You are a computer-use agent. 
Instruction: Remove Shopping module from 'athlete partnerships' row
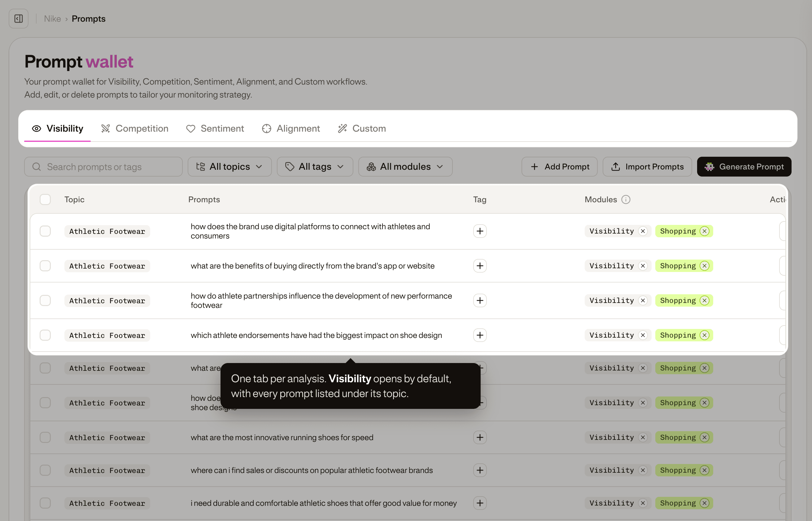[705, 300]
